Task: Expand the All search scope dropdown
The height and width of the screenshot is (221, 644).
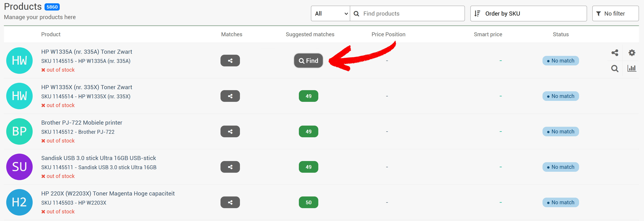Action: [331, 13]
